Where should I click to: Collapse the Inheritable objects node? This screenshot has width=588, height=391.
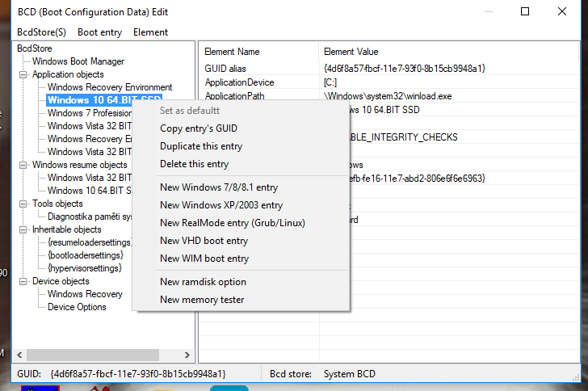pyautogui.click(x=23, y=229)
